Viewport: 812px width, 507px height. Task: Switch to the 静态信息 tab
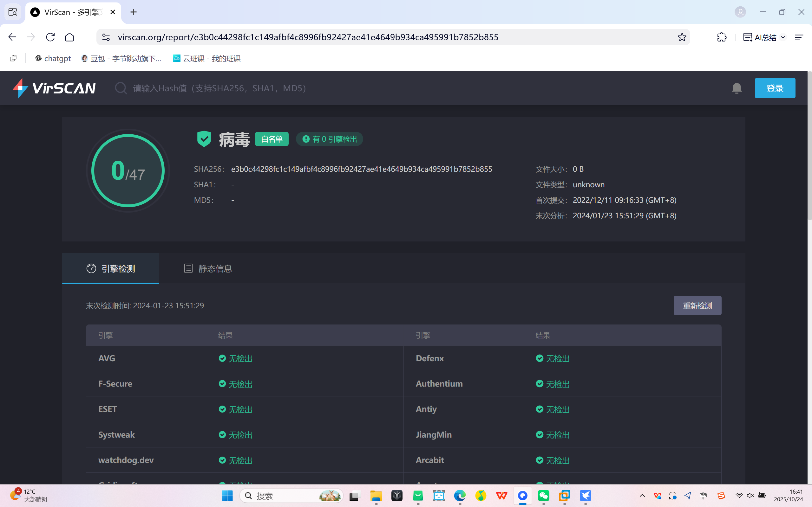pos(208,269)
